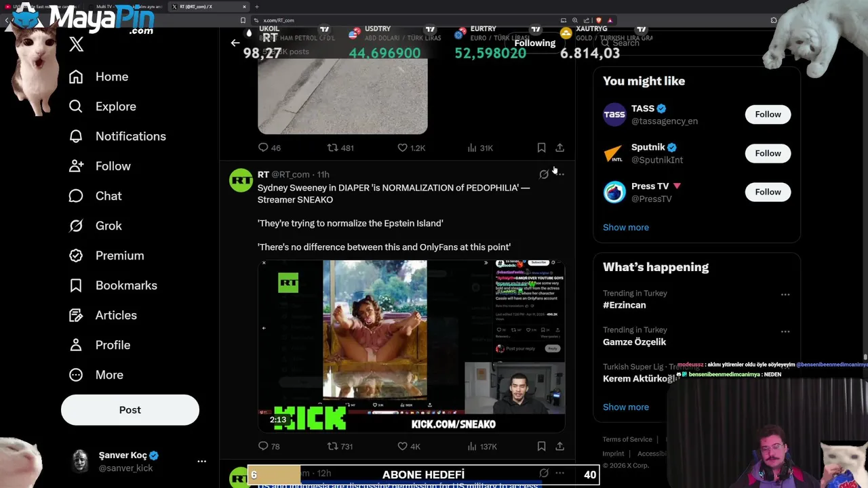This screenshot has width=868, height=488.
Task: Click Show more under You might like
Action: pyautogui.click(x=626, y=227)
